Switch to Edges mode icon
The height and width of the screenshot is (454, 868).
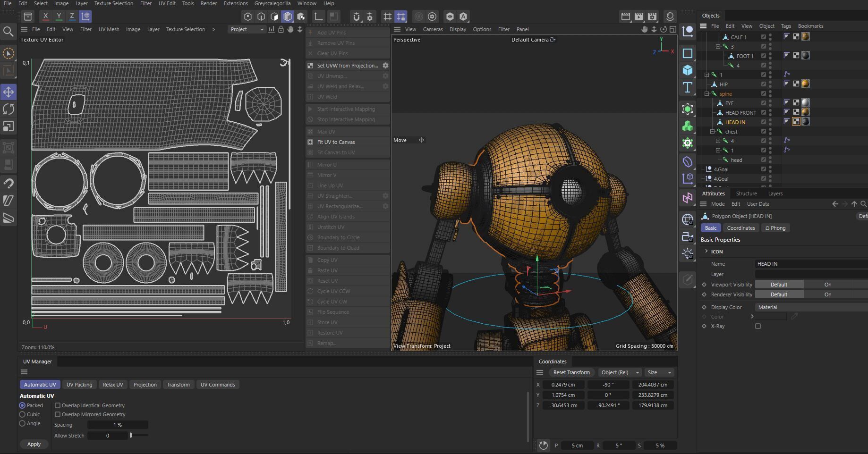(x=261, y=17)
